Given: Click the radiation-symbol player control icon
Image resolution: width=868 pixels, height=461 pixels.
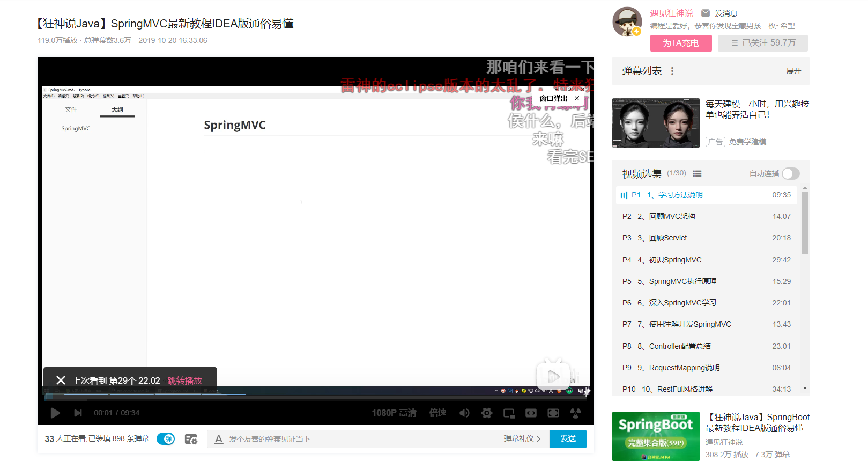Looking at the screenshot, I should point(575,413).
